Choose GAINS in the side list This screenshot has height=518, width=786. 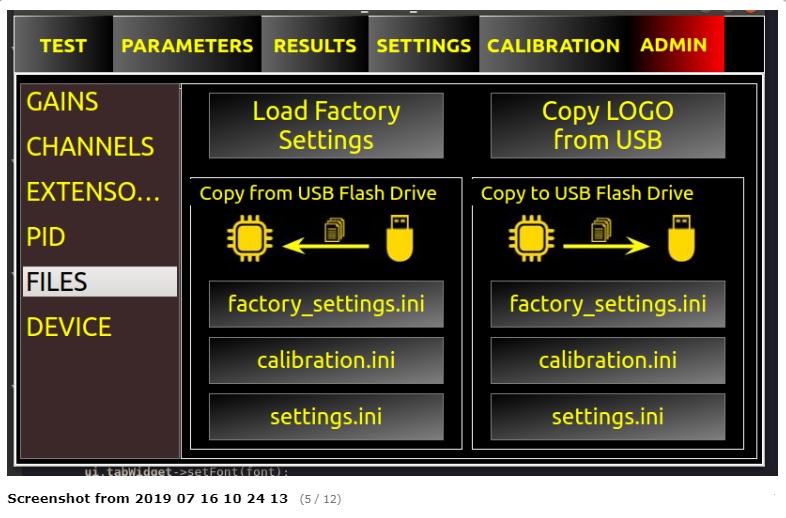coord(100,101)
